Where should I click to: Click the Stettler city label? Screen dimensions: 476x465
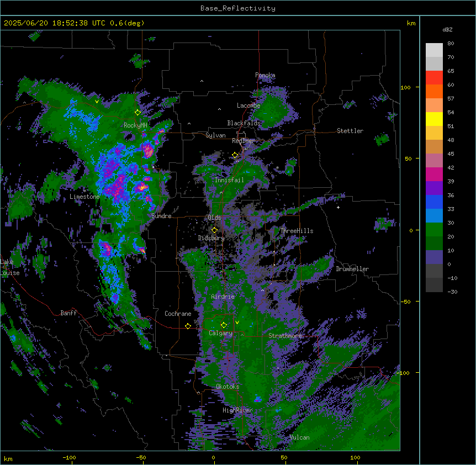point(350,131)
